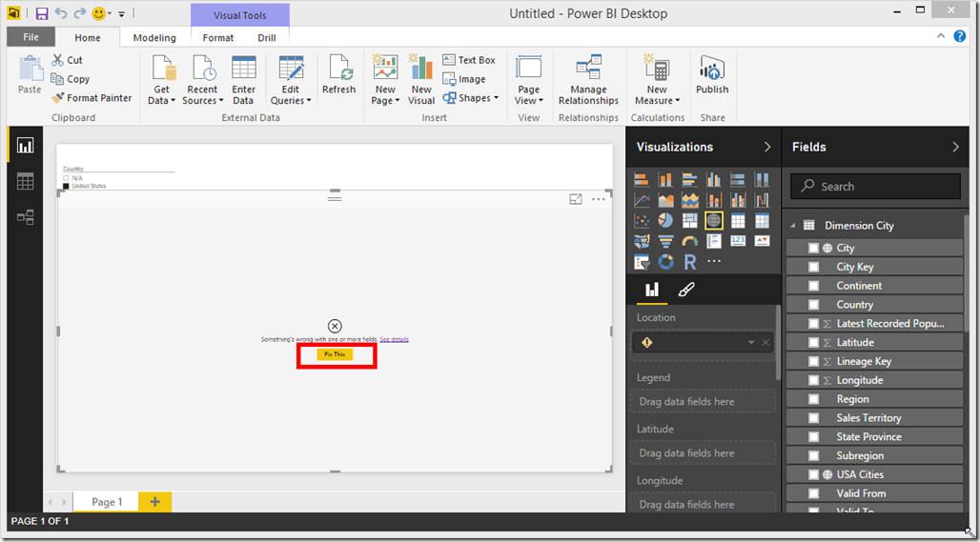The height and width of the screenshot is (542, 980).
Task: Check the Continent field checkbox
Action: coord(813,286)
